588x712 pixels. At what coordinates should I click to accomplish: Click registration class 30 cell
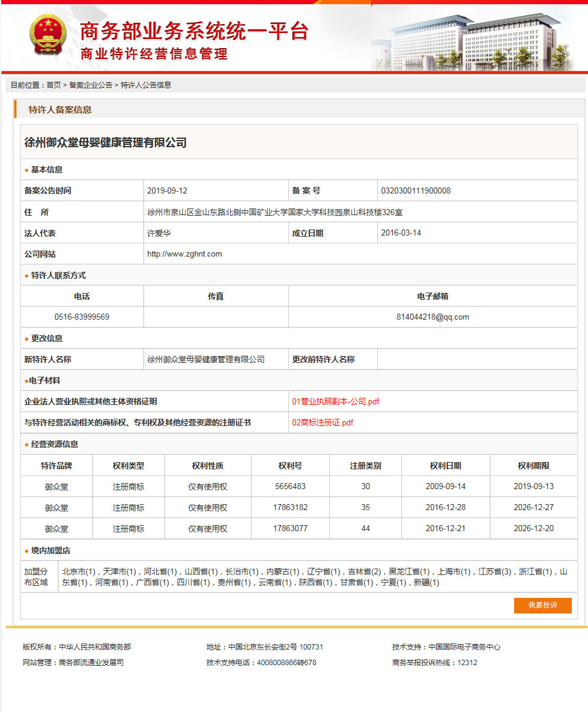point(366,486)
